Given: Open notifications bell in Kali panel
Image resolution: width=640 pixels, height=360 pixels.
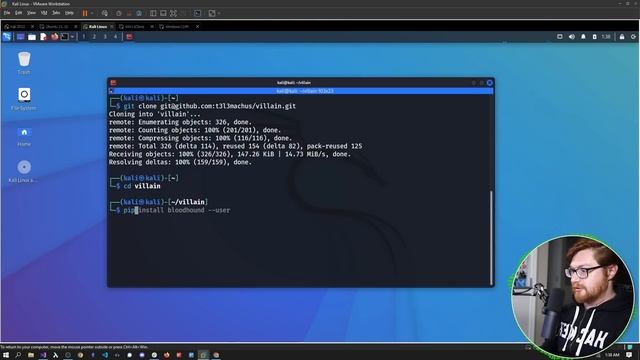Looking at the screenshot, I should tap(583, 37).
